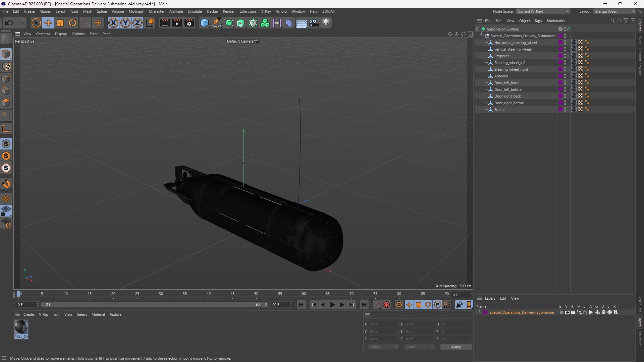Viewport: 644px width, 362px height.
Task: Click the Cube primitive icon
Action: click(204, 23)
